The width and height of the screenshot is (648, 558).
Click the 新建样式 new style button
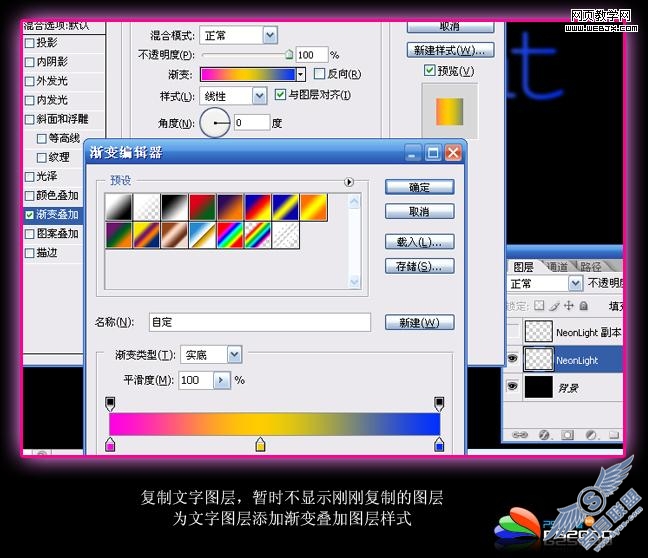450,50
